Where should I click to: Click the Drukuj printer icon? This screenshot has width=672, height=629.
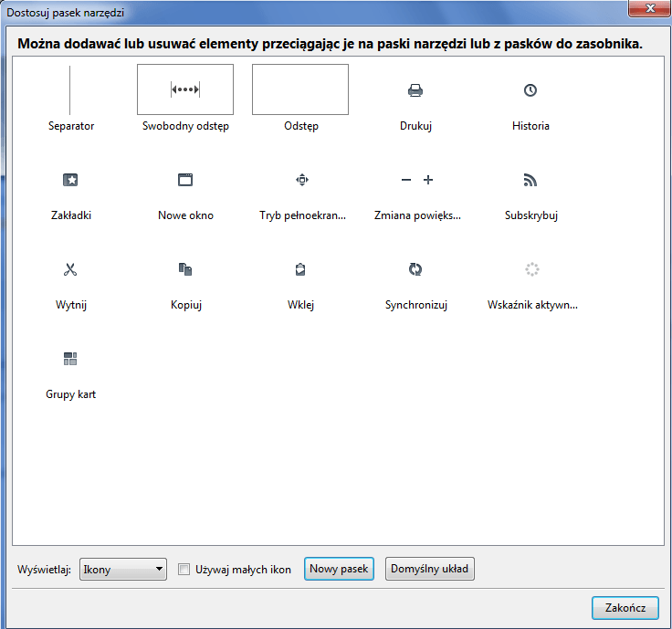[x=415, y=90]
